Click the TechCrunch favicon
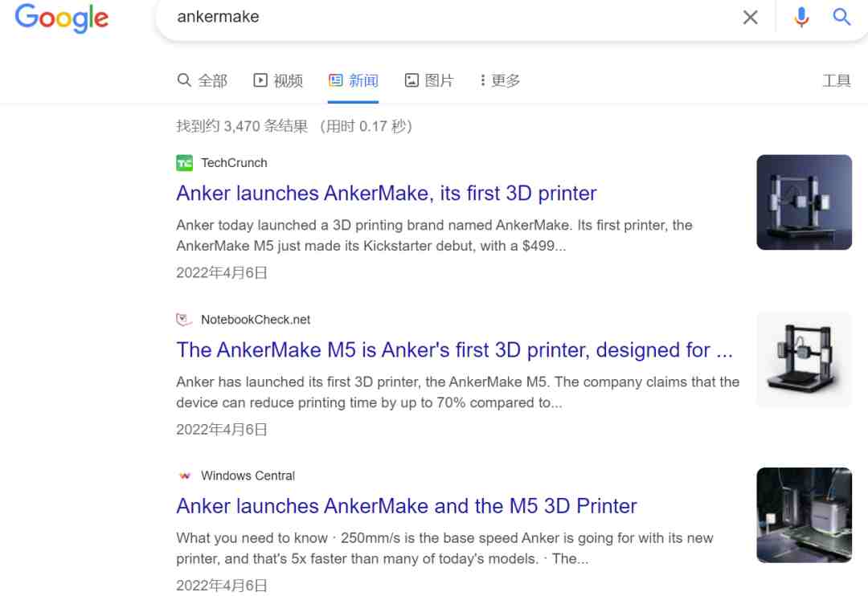868x596 pixels. tap(184, 163)
